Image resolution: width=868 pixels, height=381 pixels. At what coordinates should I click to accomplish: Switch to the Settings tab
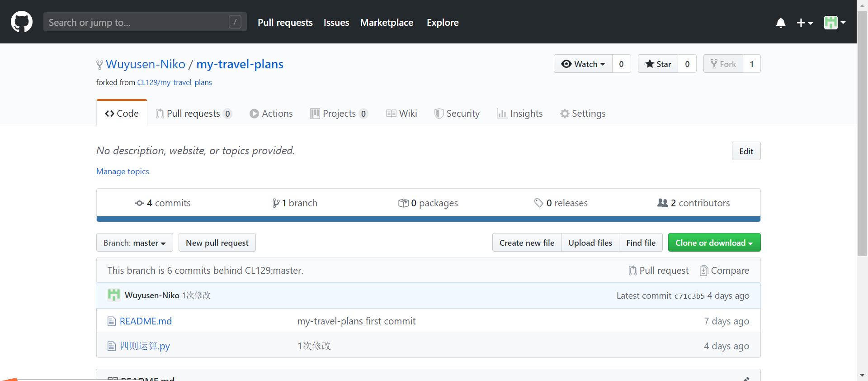583,113
